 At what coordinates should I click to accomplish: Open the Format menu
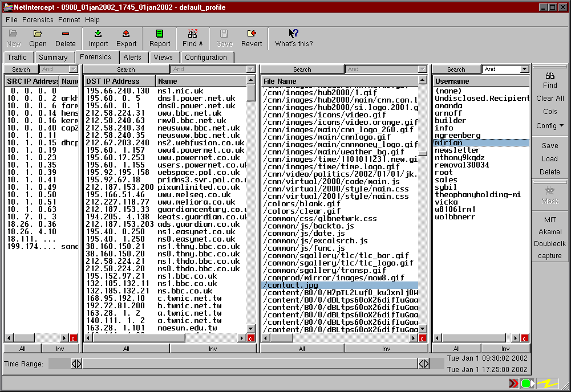(69, 19)
